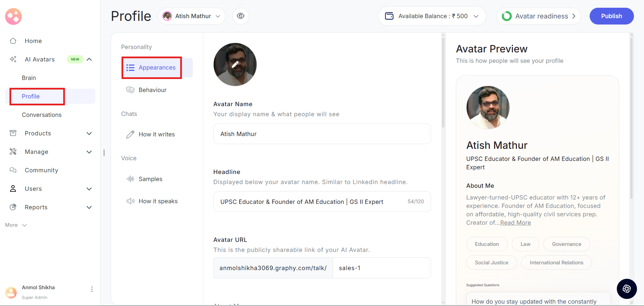This screenshot has height=306, width=644.
Task: Go to the Conversations menu item
Action: point(42,115)
